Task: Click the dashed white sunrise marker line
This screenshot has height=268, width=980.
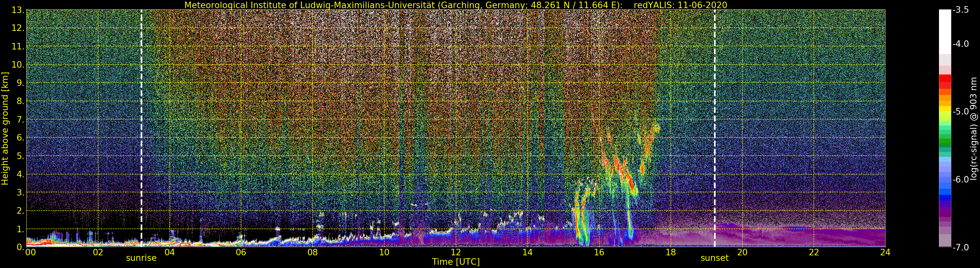Action: click(x=142, y=128)
